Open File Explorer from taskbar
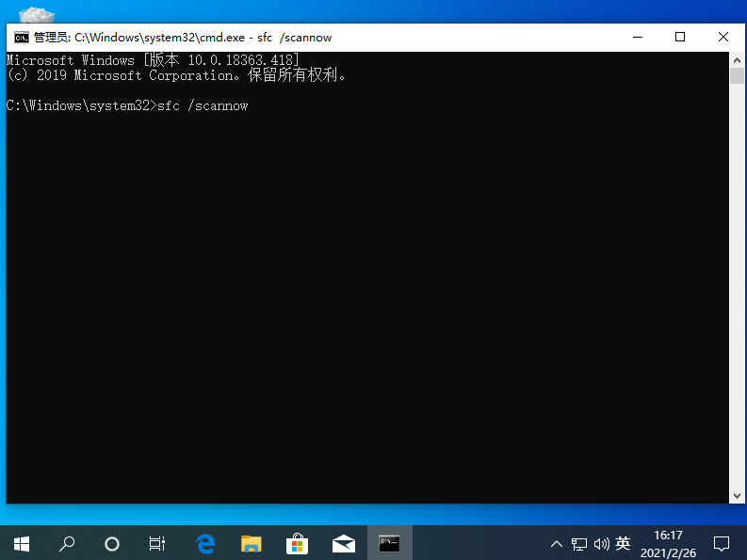747x560 pixels. pos(252,543)
